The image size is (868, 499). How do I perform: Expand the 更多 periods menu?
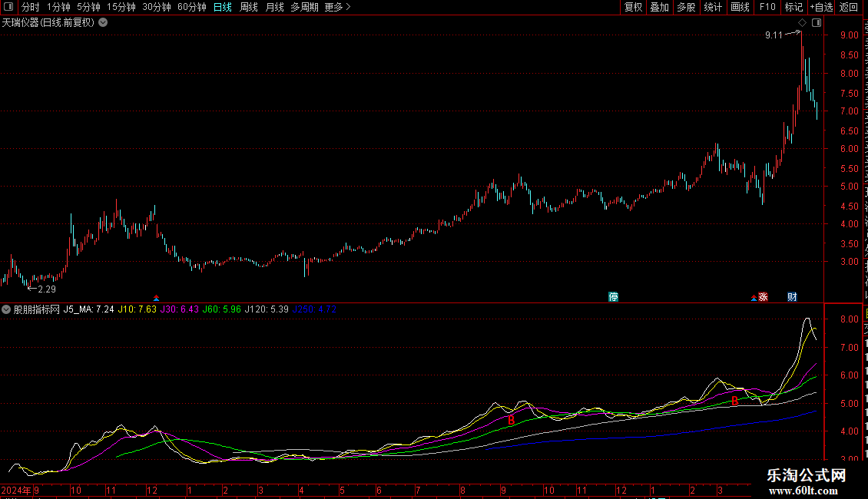coord(338,7)
